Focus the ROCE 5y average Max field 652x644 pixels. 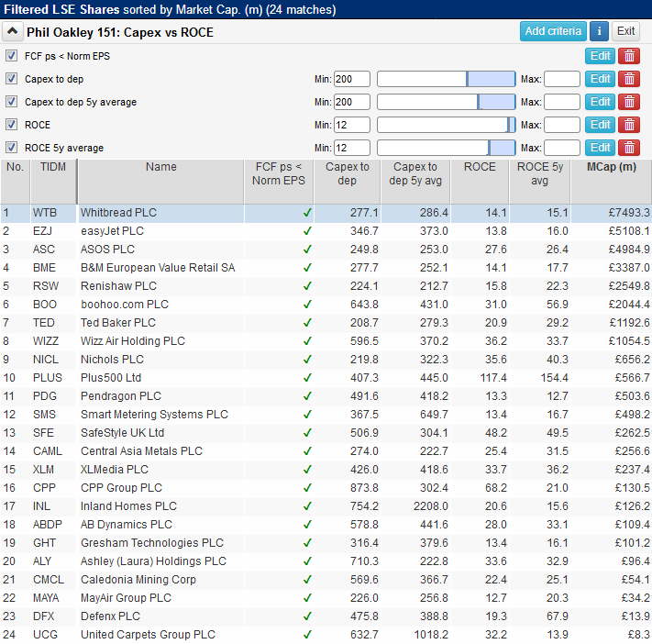(x=562, y=148)
